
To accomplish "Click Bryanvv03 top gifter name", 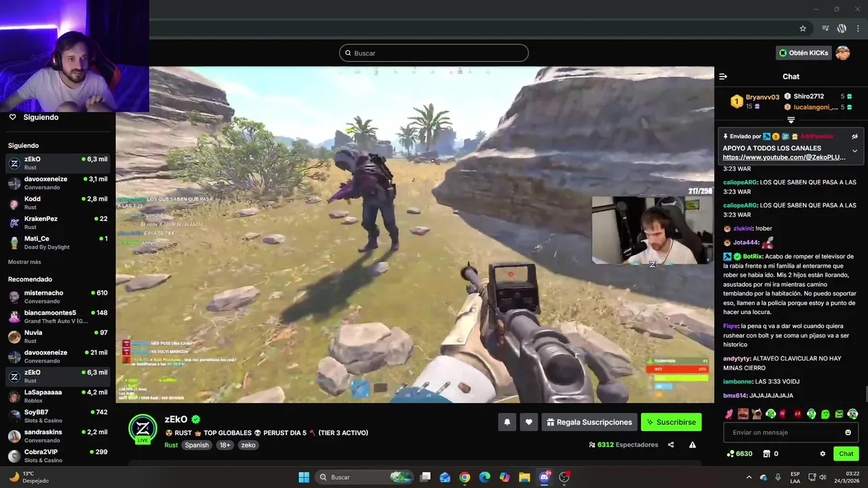I will [x=762, y=97].
